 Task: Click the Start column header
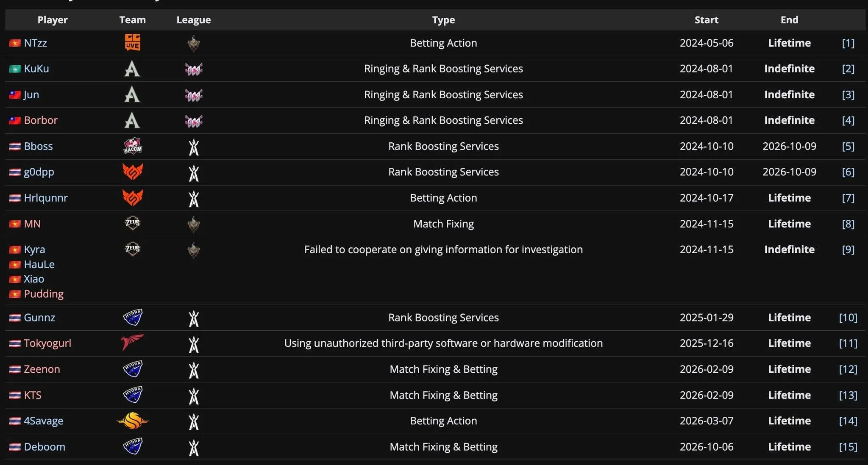(707, 20)
